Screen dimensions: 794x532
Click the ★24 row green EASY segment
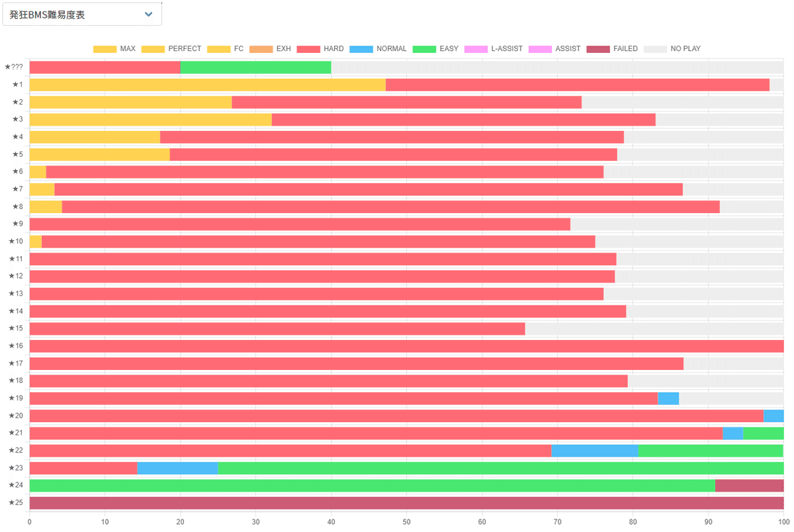pos(373,486)
